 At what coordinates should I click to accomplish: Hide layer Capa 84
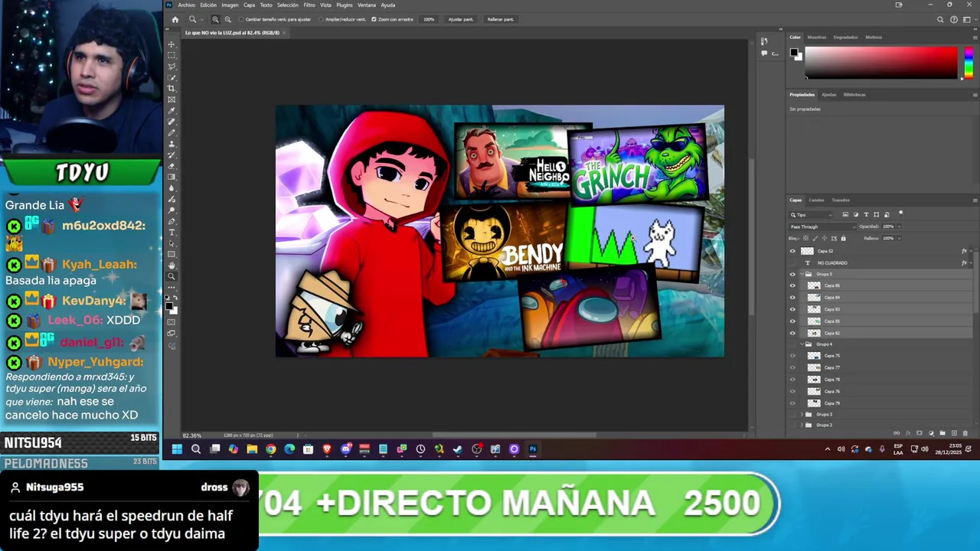(792, 298)
